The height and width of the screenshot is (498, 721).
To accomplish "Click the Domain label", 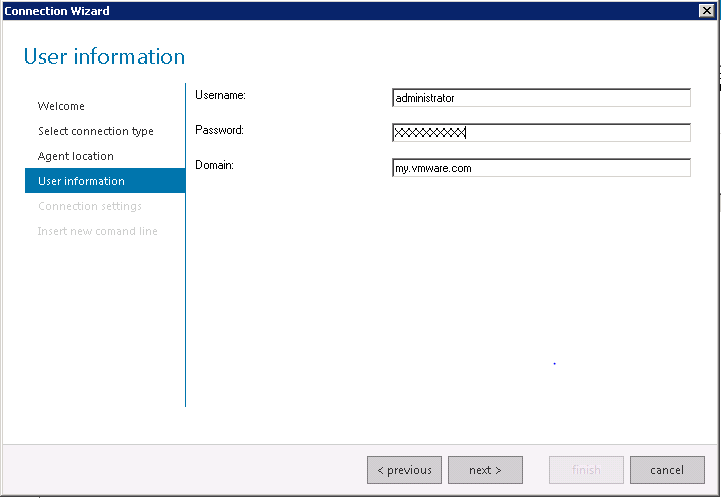I will 214,165.
